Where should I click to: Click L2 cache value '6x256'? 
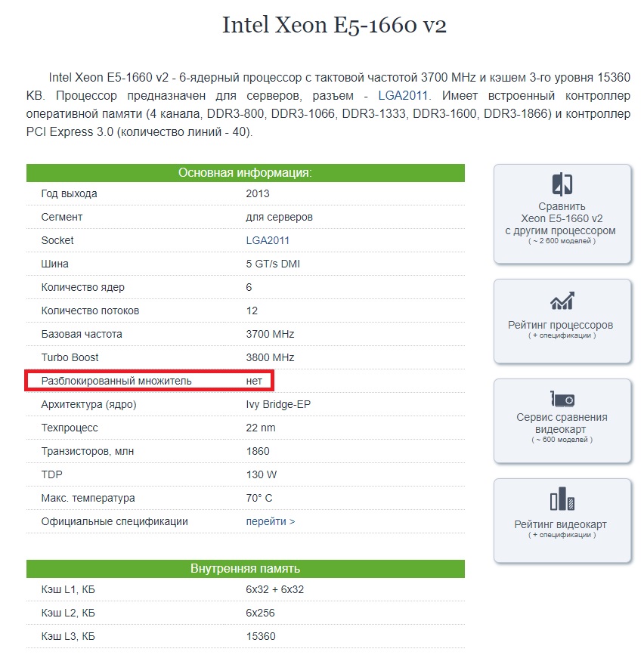[260, 613]
